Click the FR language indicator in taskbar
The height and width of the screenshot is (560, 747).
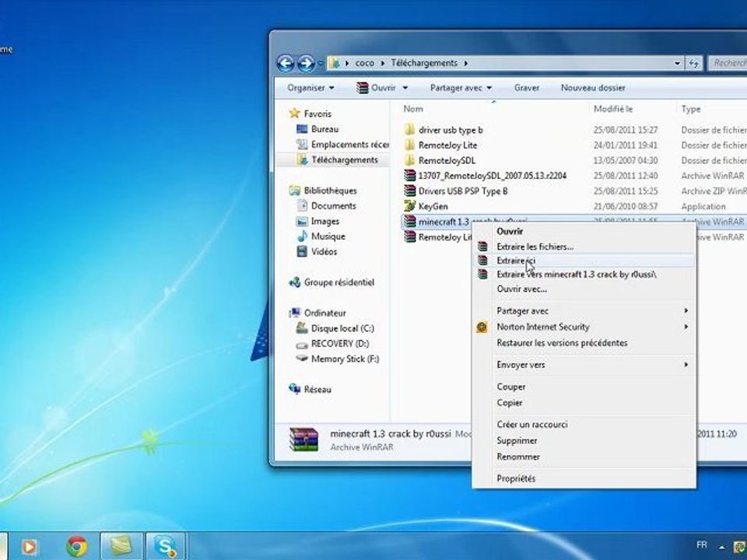(x=701, y=544)
